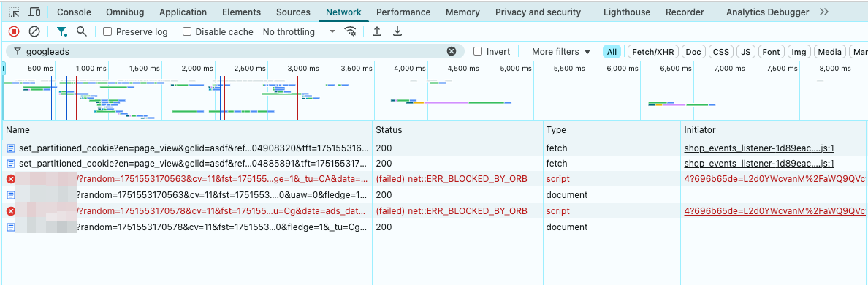The width and height of the screenshot is (868, 285).
Task: Open the Omnibug tab
Action: [x=125, y=12]
